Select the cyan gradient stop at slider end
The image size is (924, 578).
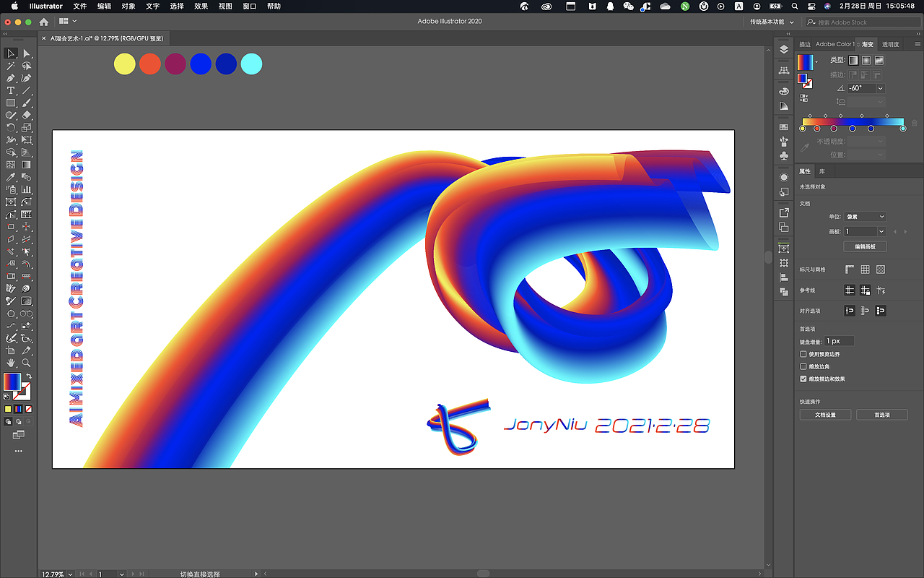coord(903,129)
